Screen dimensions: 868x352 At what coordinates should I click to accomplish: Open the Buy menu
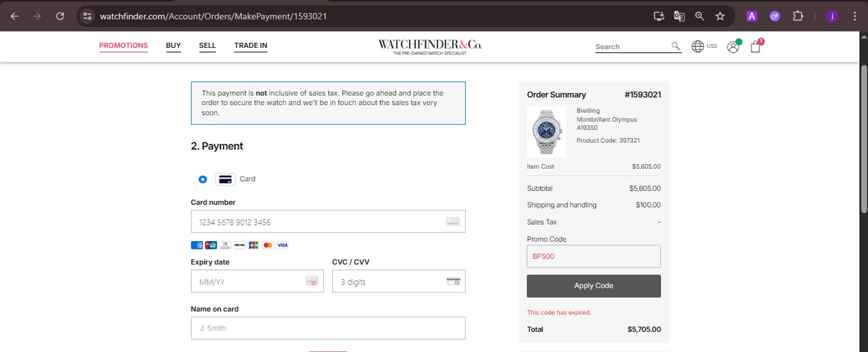[174, 46]
